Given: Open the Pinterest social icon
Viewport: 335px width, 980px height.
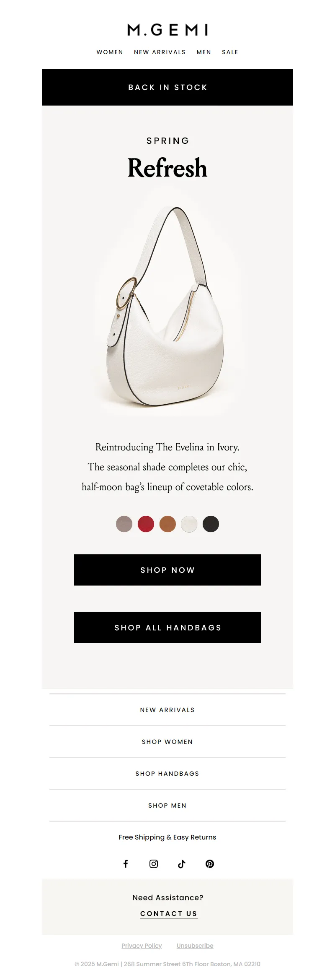Looking at the screenshot, I should point(210,863).
